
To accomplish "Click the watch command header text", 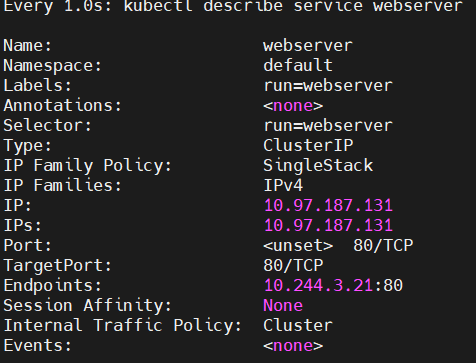I will [x=233, y=6].
